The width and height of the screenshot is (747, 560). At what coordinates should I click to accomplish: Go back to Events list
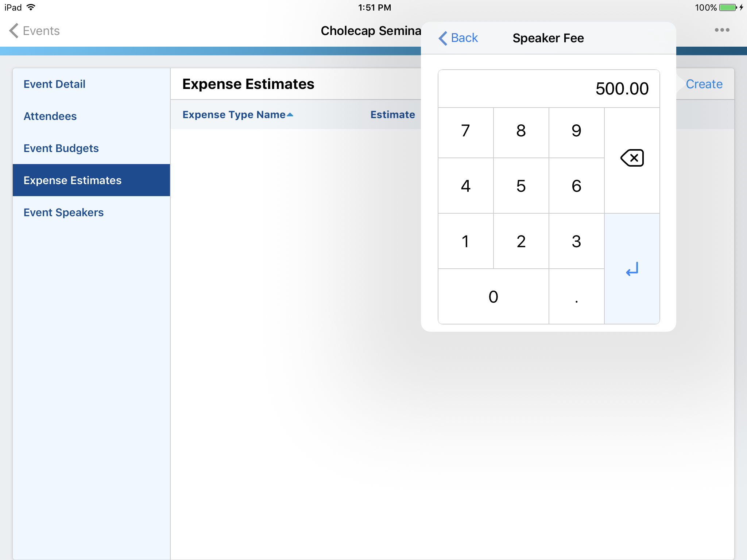point(35,31)
